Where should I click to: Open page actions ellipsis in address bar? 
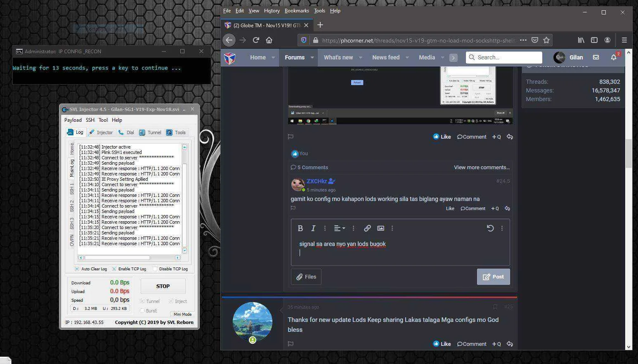point(523,40)
